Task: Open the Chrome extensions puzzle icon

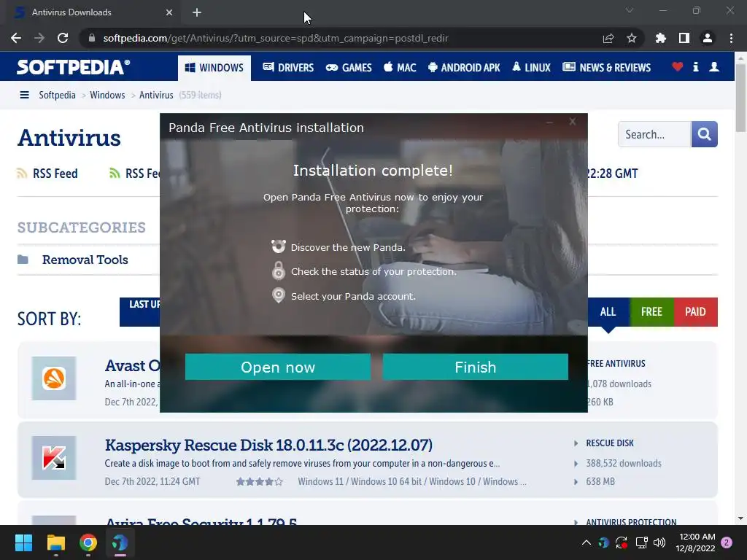Action: 660,38
